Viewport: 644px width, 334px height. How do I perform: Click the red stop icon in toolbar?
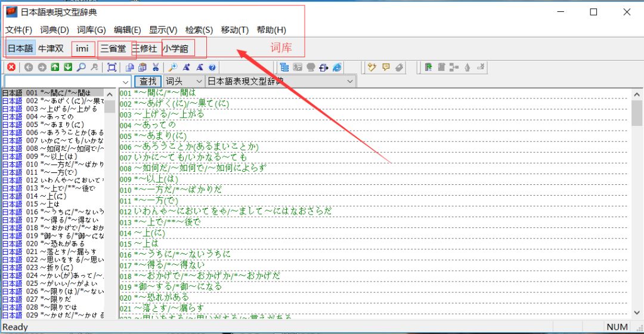coord(11,67)
